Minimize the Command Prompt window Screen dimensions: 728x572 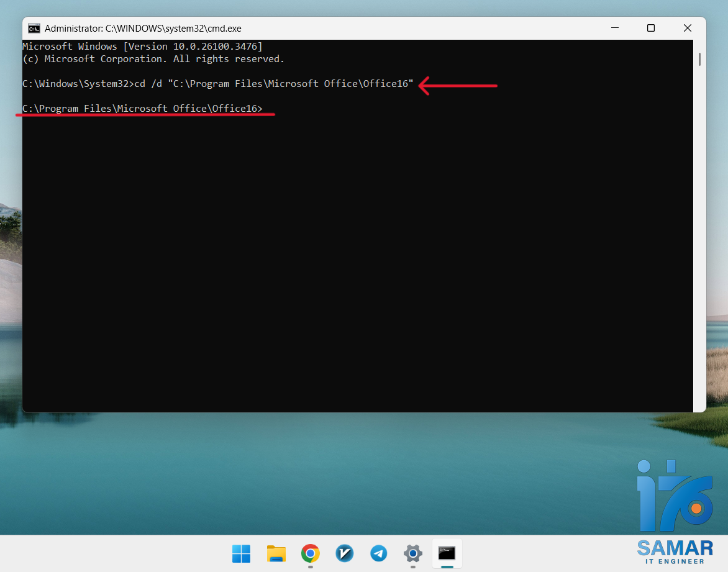click(x=614, y=28)
